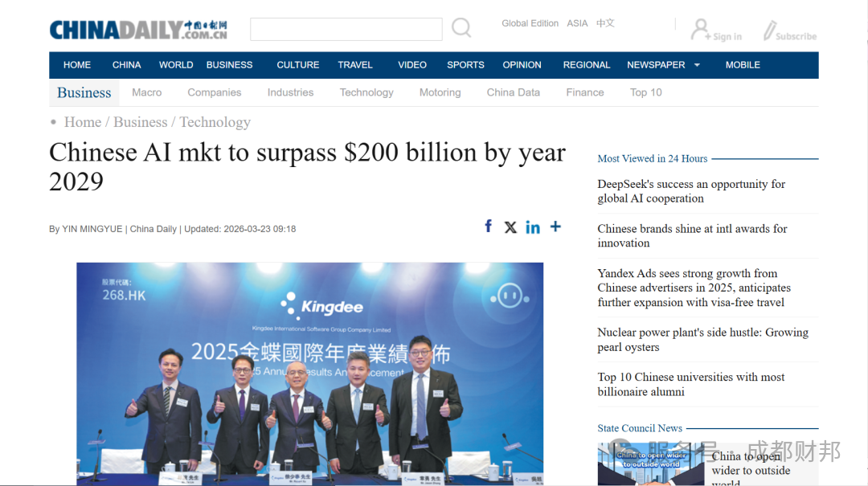Open Top 10 Chinese universities billionaire alumni
Viewport: 868px width, 486px height.
(x=691, y=384)
